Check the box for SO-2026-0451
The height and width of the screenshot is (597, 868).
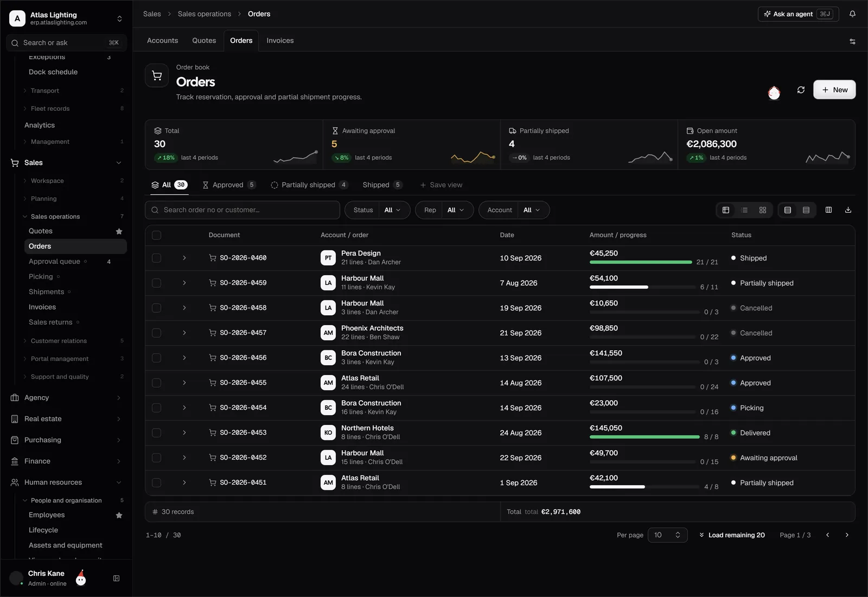tap(157, 482)
